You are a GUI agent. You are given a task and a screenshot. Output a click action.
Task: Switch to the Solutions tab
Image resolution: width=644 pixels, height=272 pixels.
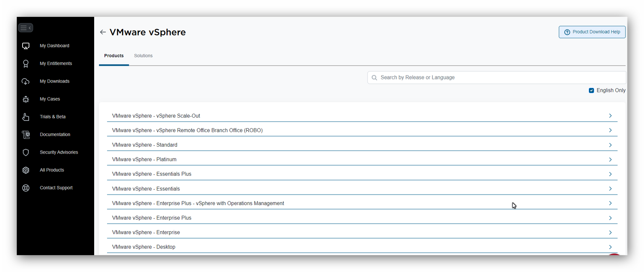143,56
